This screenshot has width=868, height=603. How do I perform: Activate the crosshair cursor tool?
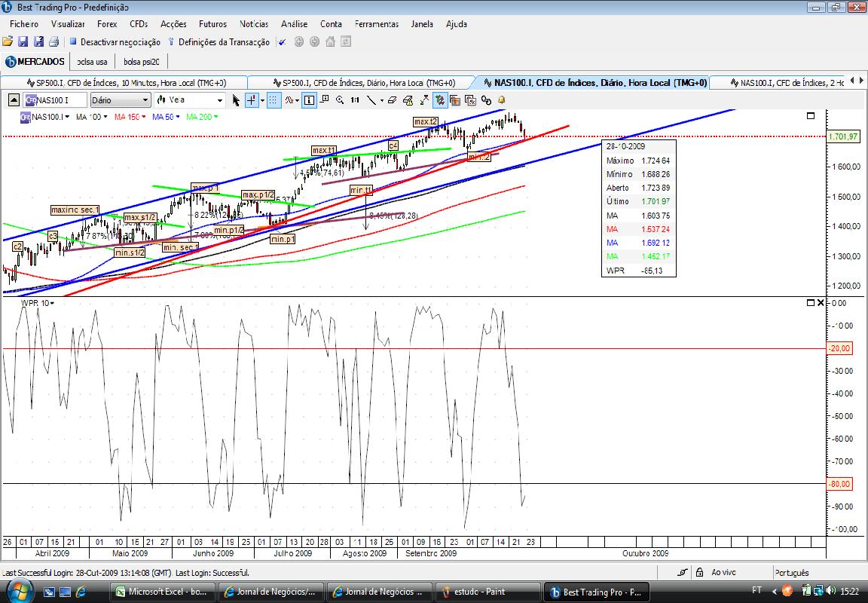pos(252,100)
